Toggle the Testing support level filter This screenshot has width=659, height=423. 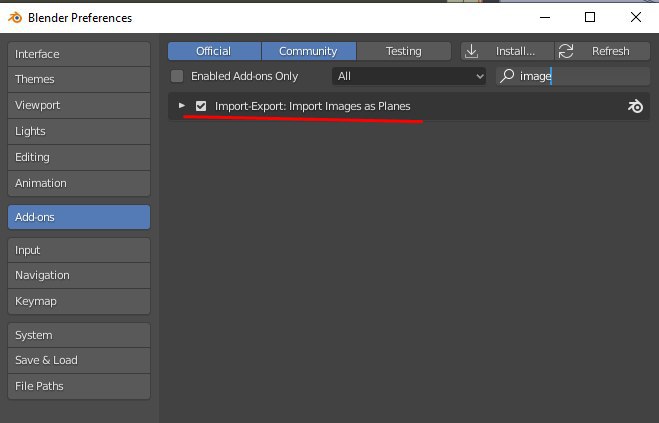(x=403, y=51)
